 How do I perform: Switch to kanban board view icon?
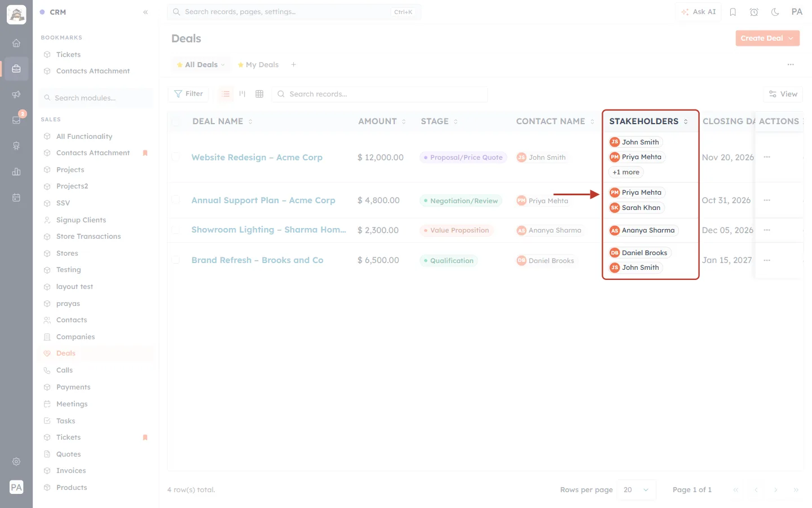pyautogui.click(x=242, y=94)
